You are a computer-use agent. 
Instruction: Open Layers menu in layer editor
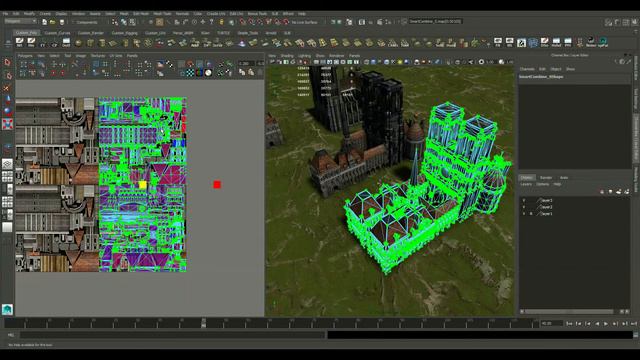click(x=526, y=184)
